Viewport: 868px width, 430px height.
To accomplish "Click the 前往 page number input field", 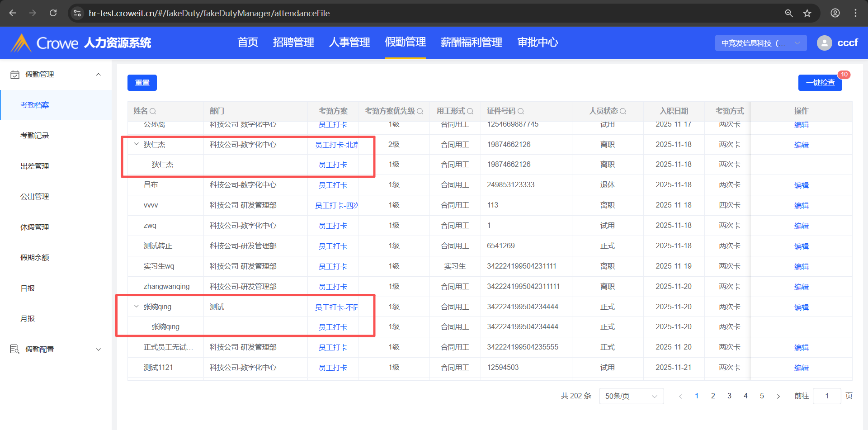I will (x=826, y=396).
